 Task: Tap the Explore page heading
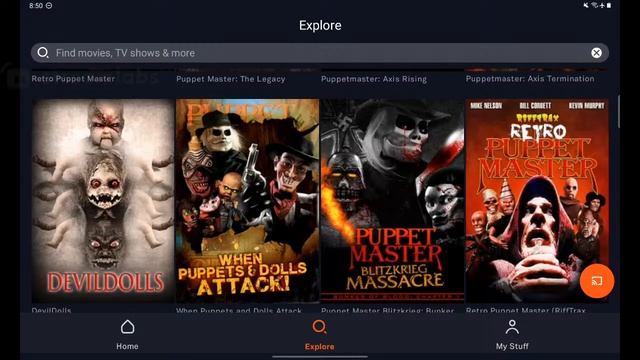click(320, 25)
